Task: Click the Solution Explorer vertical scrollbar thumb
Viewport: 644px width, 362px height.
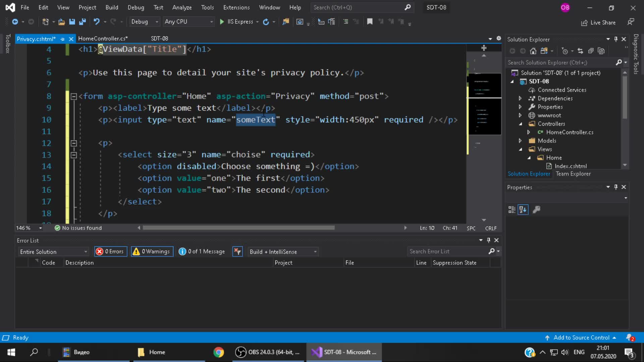Action: (625, 97)
